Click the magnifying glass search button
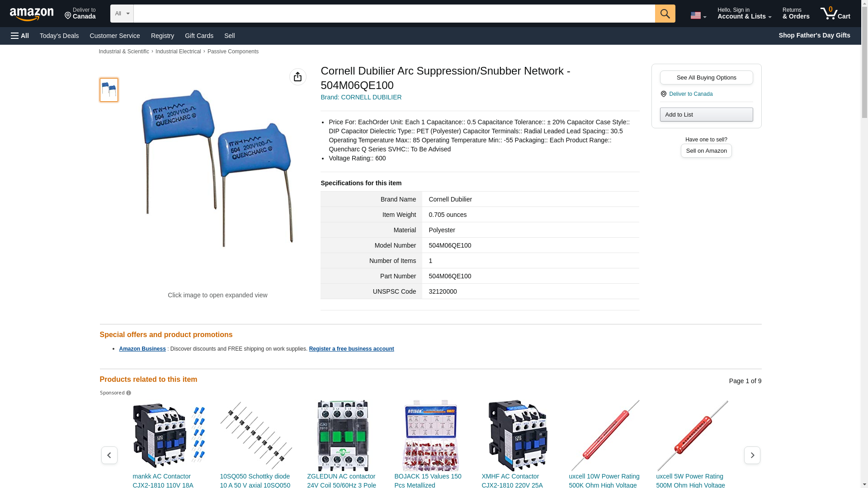 [665, 14]
